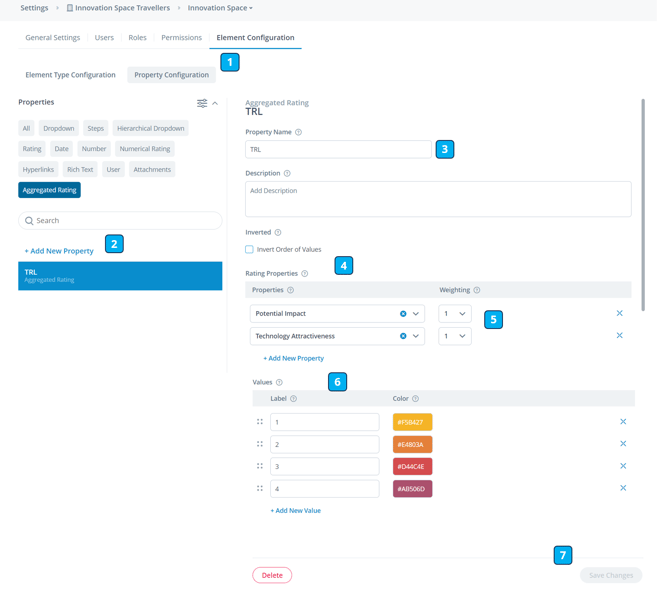Click the help icon next to Weighting
Screen dimensions: 670x599
(477, 290)
